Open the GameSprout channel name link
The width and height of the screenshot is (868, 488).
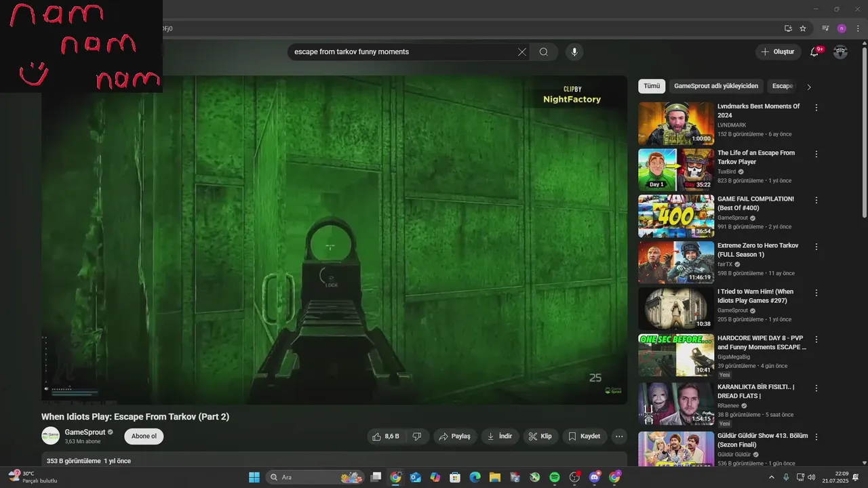pos(85,432)
